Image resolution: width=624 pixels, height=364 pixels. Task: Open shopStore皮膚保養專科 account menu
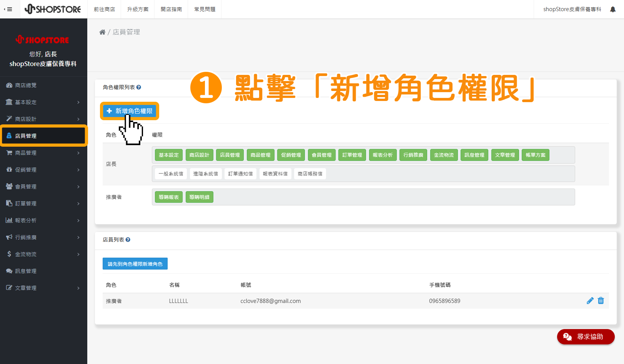tap(572, 9)
